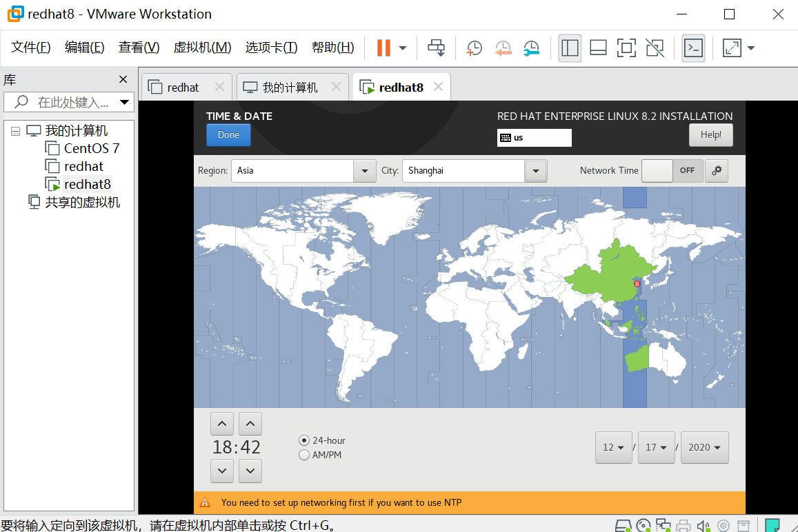Viewport: 798px width, 532px height.
Task: Select the AM/PM time format
Action: (x=320, y=455)
